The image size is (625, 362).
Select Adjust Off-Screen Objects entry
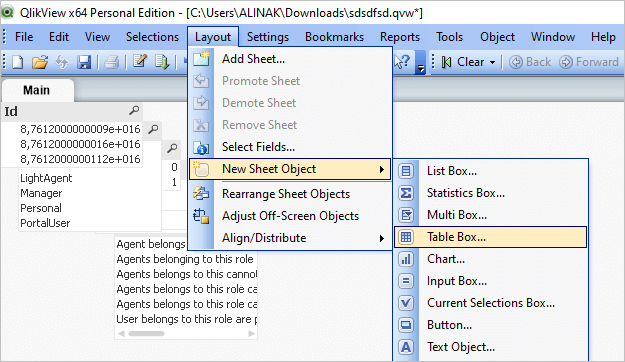(x=290, y=216)
